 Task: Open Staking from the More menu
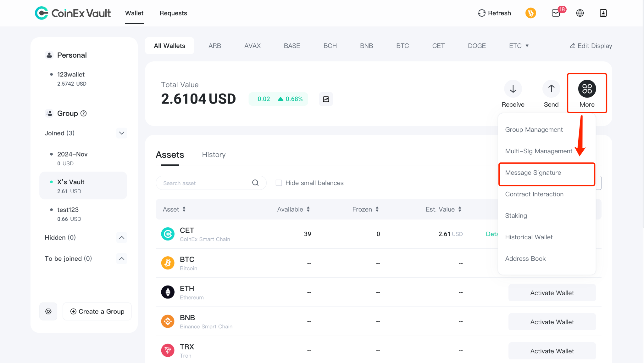[x=516, y=216]
